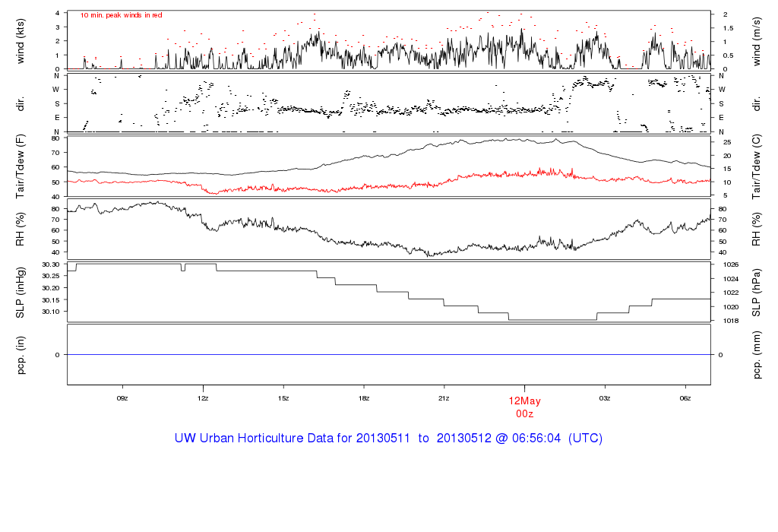
Task: Click the '21z' time axis tick label
Action: click(444, 398)
